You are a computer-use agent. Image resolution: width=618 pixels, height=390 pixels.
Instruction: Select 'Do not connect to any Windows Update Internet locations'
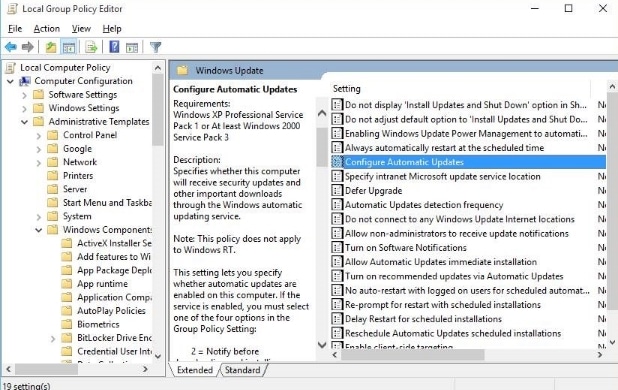click(460, 219)
